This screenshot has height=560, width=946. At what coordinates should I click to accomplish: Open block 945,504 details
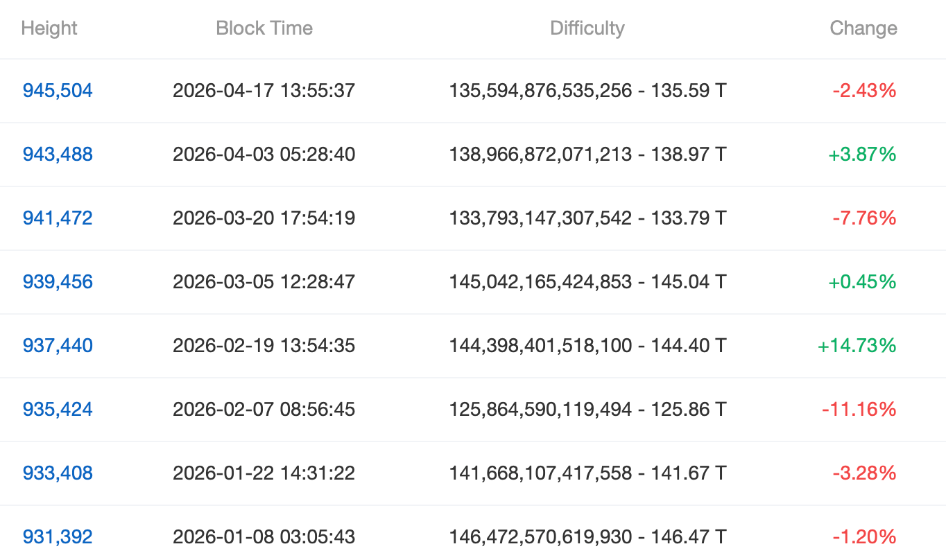[57, 90]
